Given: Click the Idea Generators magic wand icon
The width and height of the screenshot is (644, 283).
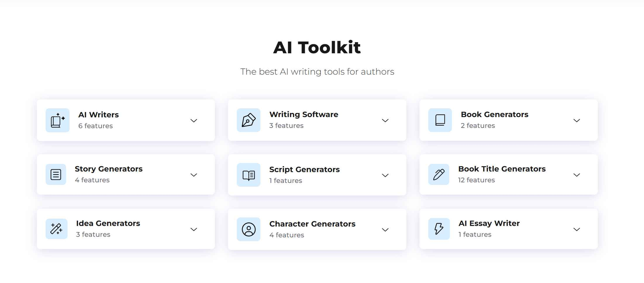Looking at the screenshot, I should pyautogui.click(x=57, y=229).
